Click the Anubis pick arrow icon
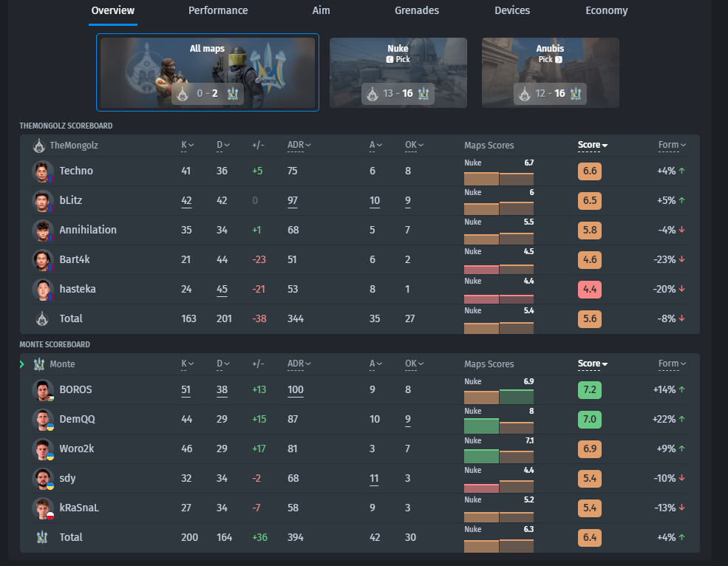The height and width of the screenshot is (566, 728). click(559, 59)
